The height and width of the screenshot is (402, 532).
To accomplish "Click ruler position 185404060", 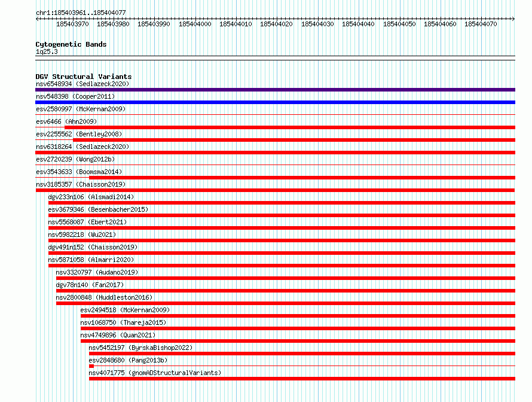I will coord(440,24).
